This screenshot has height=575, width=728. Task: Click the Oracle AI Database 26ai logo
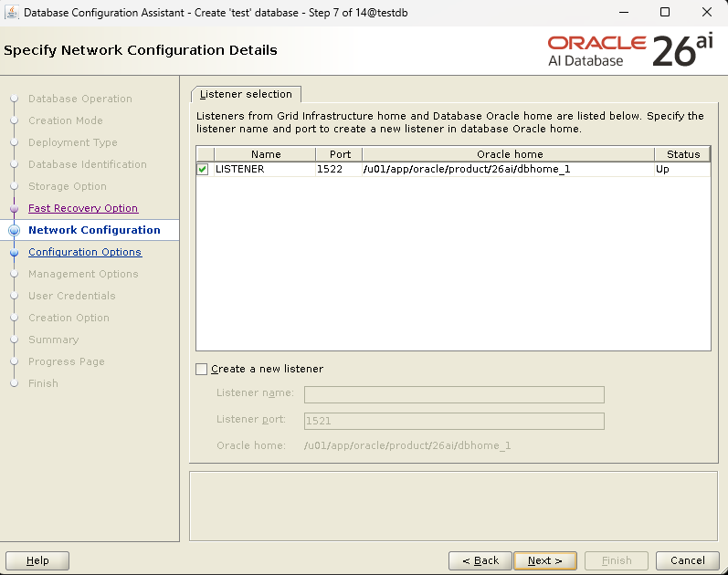coord(630,50)
